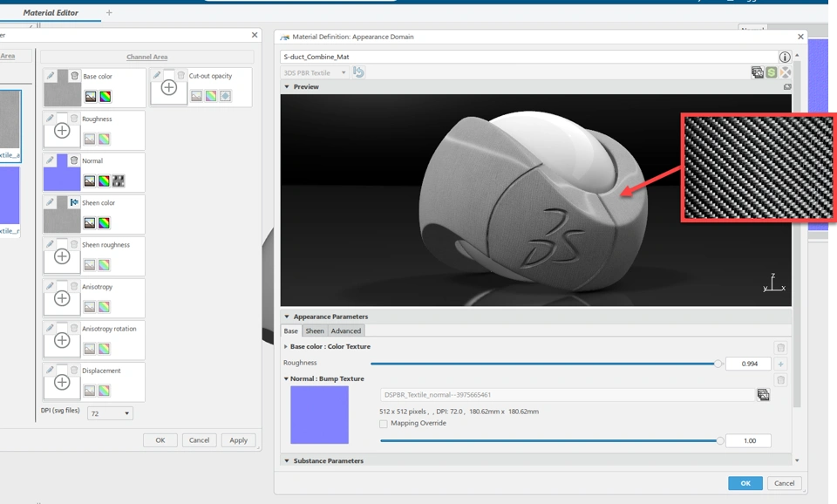Screen dimensions: 837x504
Task: Click the DSPBR_Textile_normal texture name field
Action: click(x=567, y=395)
